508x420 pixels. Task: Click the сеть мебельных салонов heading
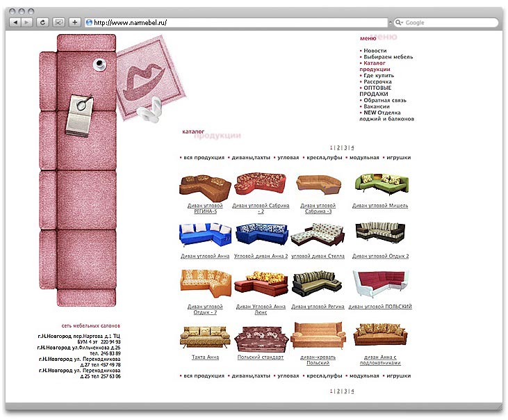coord(91,325)
